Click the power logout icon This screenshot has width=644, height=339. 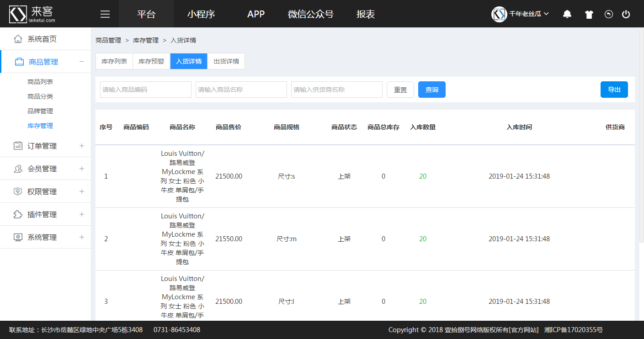[x=626, y=14]
